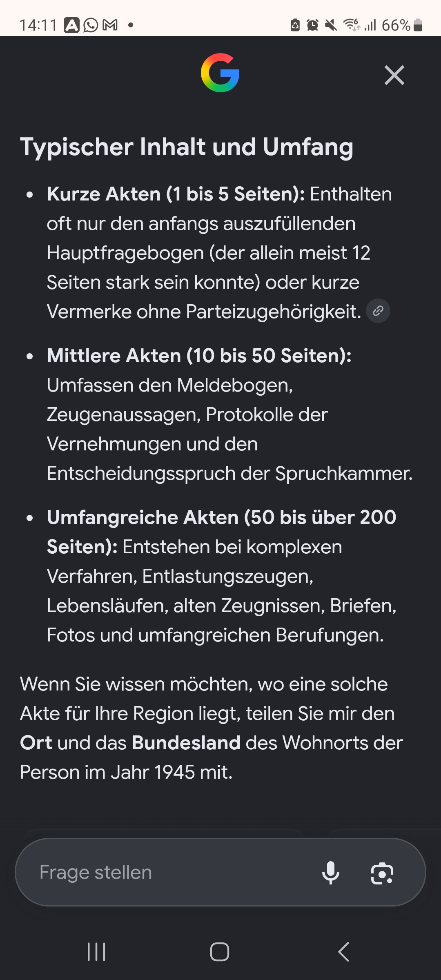Tap Gmail notification icon in status bar
Screen dimensions: 441x980
pyautogui.click(x=110, y=25)
